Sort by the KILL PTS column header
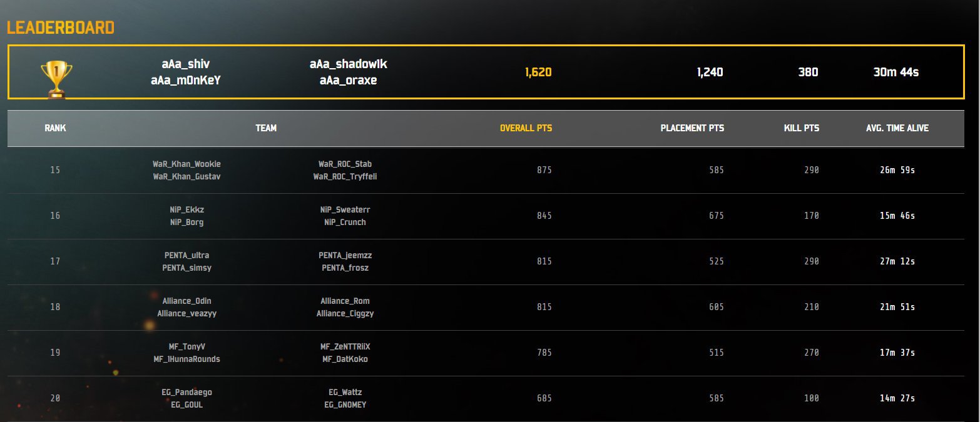 pos(802,128)
